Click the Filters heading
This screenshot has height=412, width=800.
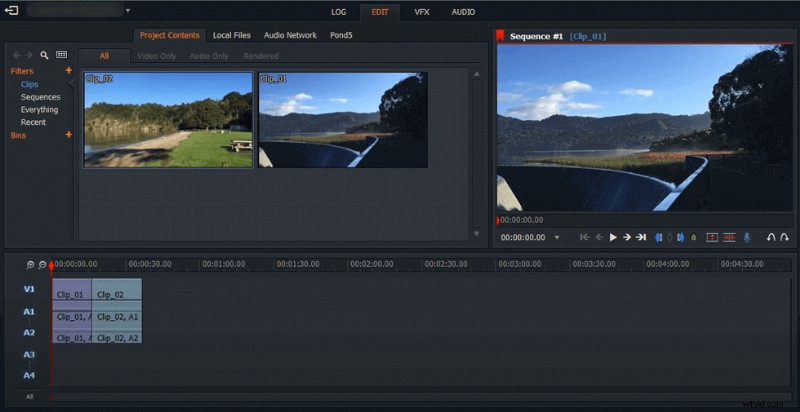(22, 71)
